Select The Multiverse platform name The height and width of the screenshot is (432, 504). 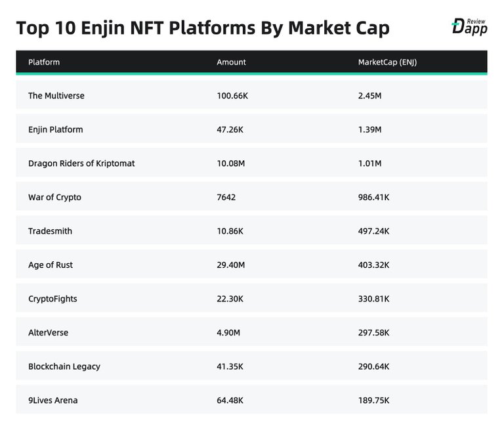click(x=56, y=96)
